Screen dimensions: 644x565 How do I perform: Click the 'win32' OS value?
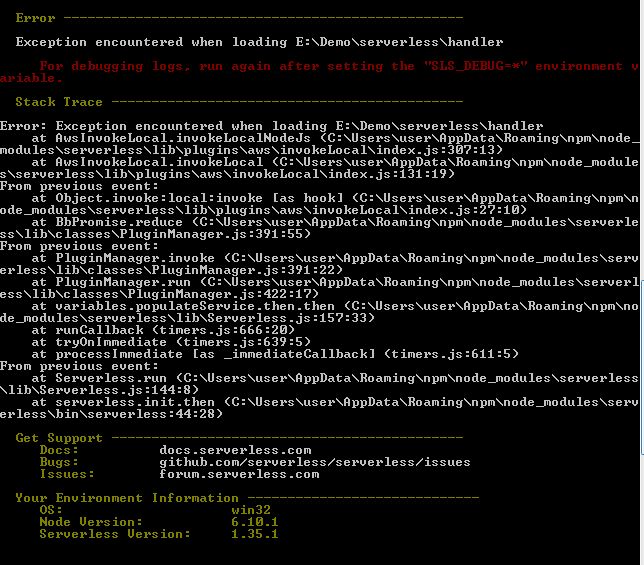pyautogui.click(x=251, y=510)
